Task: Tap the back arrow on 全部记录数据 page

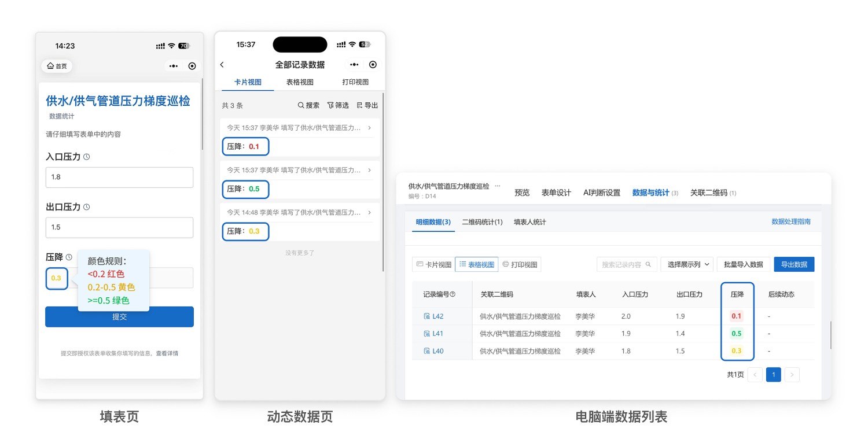Action: (x=222, y=65)
